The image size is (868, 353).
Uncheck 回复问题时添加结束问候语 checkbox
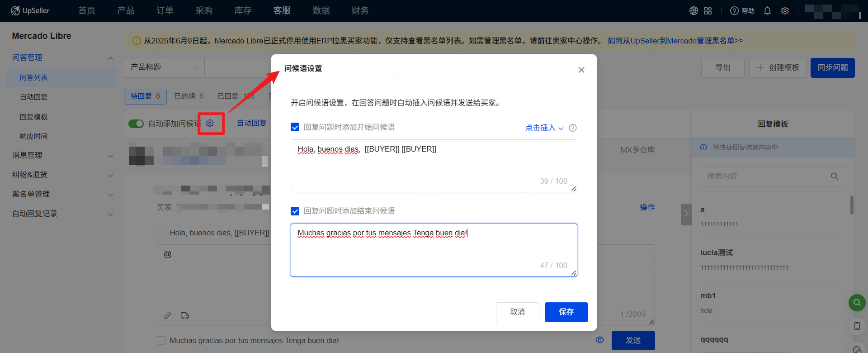(295, 211)
